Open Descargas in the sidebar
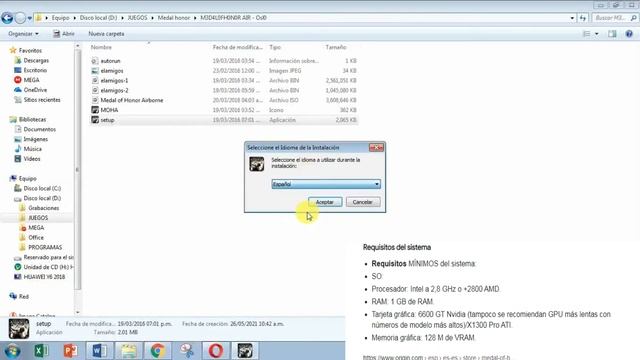Screen dimensions: 640x360 36,60
